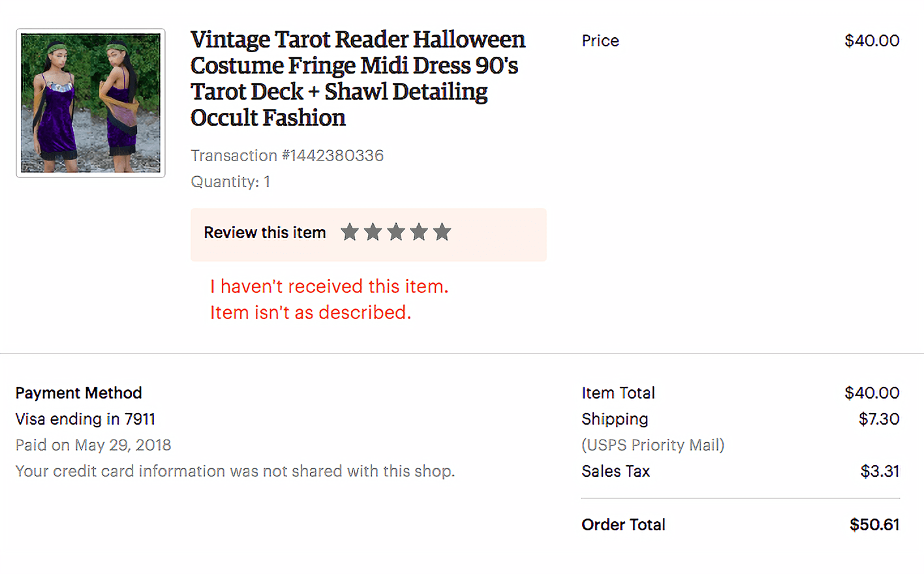This screenshot has width=924, height=574.
Task: Click the $7.30 shipping cost
Action: click(x=879, y=419)
